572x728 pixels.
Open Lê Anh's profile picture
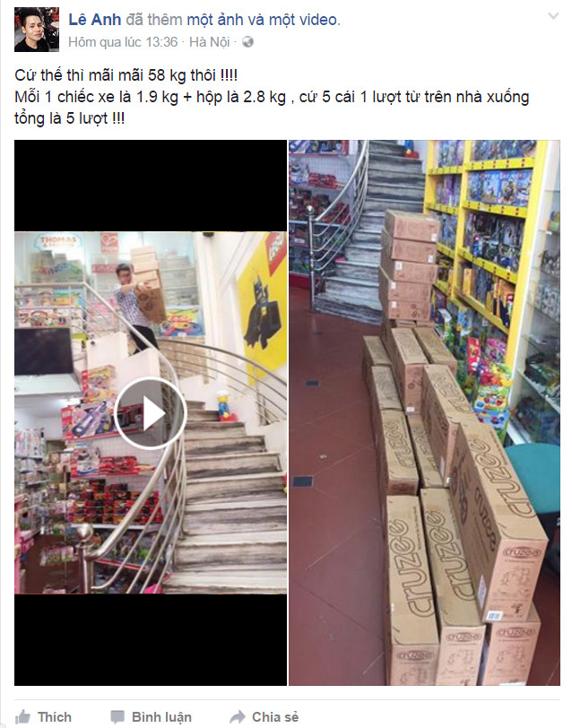tap(37, 30)
